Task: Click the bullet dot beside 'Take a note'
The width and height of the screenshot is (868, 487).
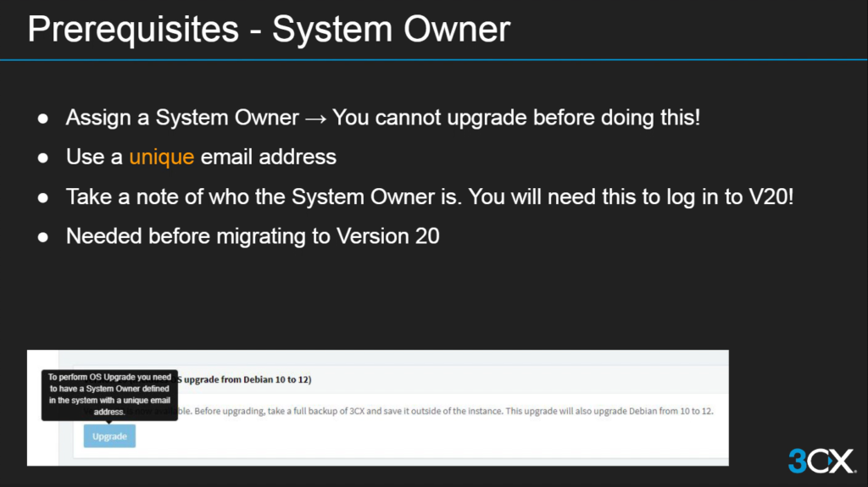Action: (x=43, y=197)
